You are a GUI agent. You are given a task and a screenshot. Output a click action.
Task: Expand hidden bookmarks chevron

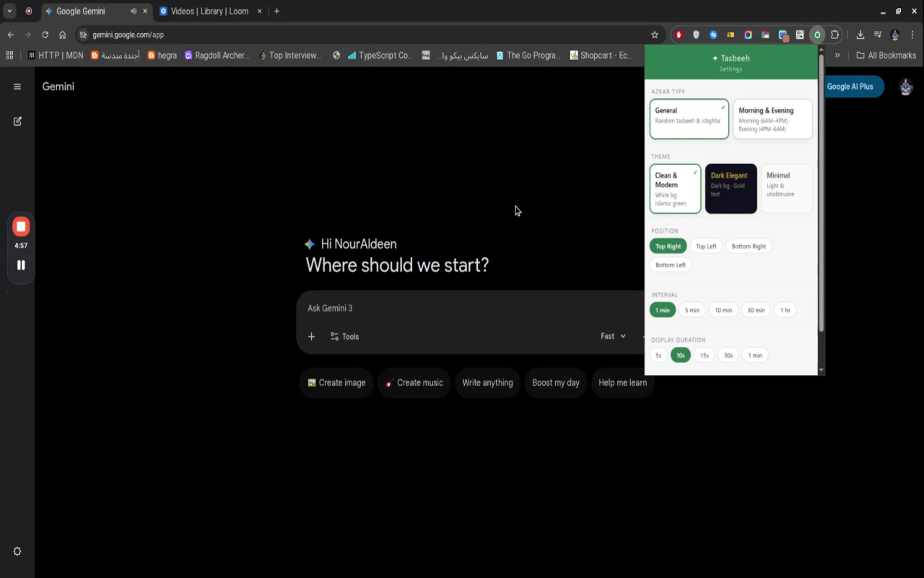click(837, 55)
